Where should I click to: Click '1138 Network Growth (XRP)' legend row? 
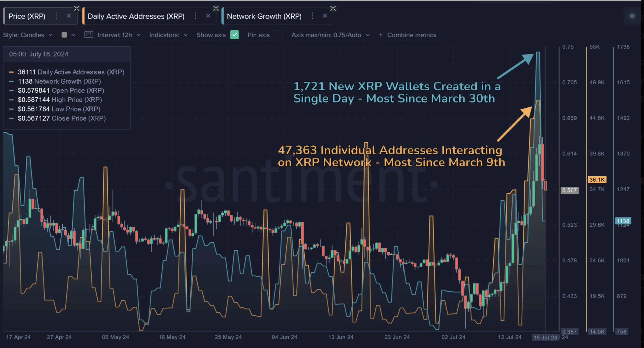click(x=55, y=81)
